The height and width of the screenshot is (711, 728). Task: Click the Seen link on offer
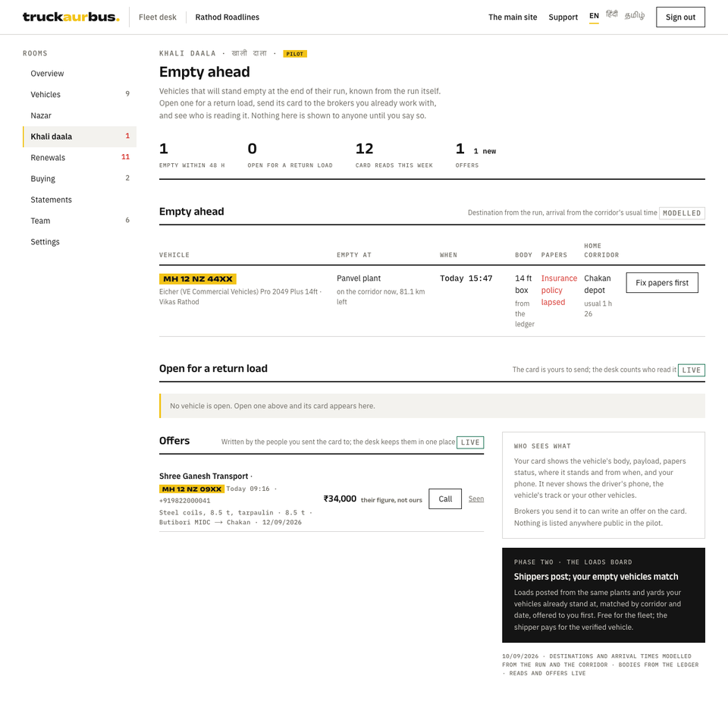click(476, 499)
